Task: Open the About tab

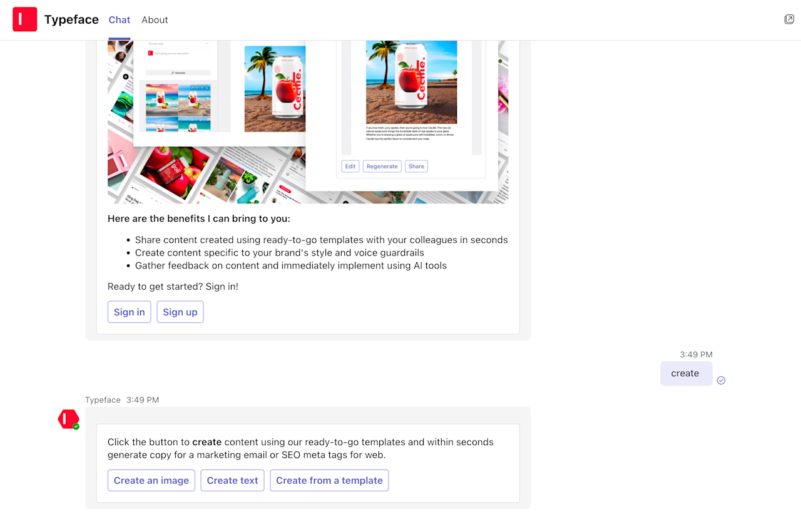Action: point(155,19)
